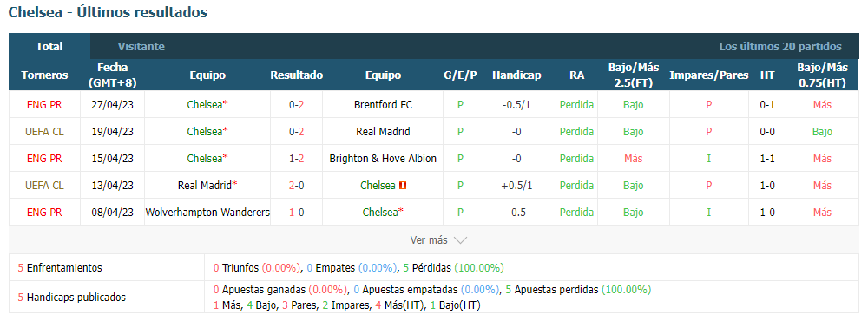
Task: Switch to the Visitante tab
Action: point(141,47)
